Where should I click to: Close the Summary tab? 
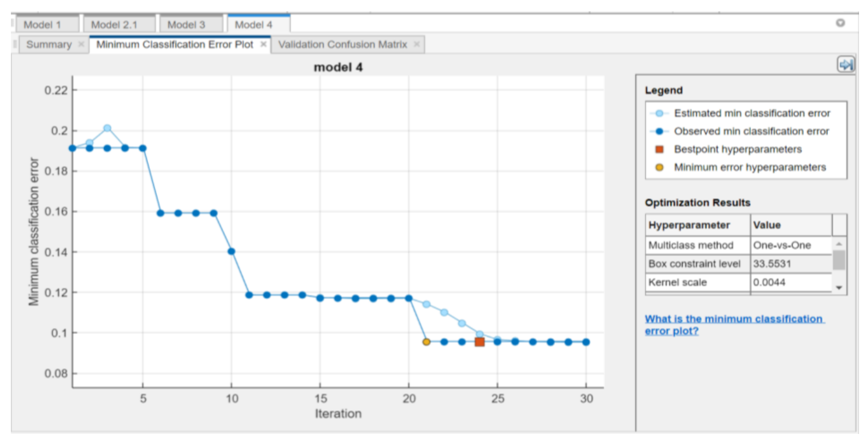[x=81, y=44]
